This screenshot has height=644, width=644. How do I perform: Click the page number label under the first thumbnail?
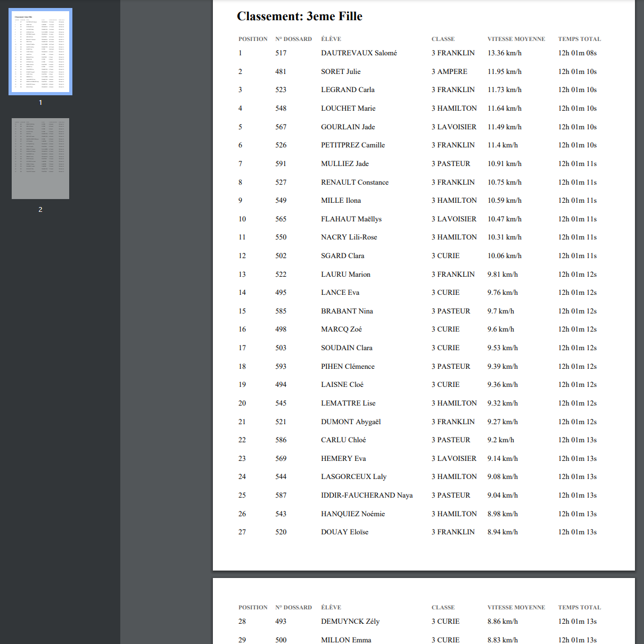(40, 103)
